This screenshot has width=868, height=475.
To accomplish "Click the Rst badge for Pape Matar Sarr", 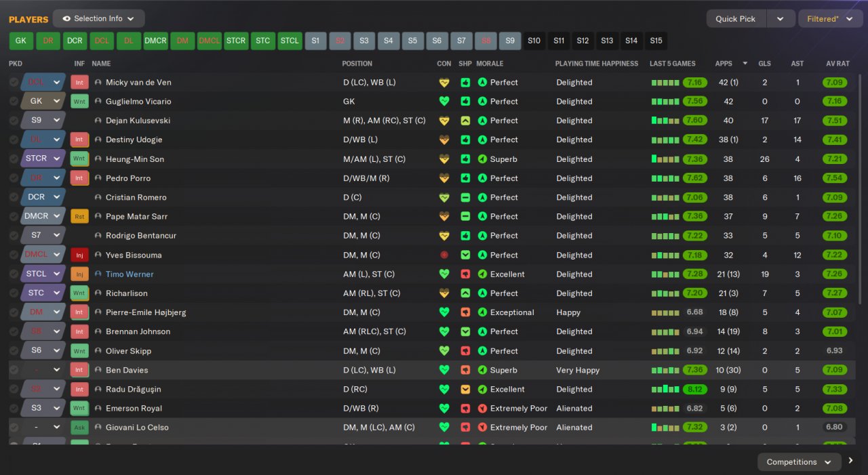I will pyautogui.click(x=79, y=217).
